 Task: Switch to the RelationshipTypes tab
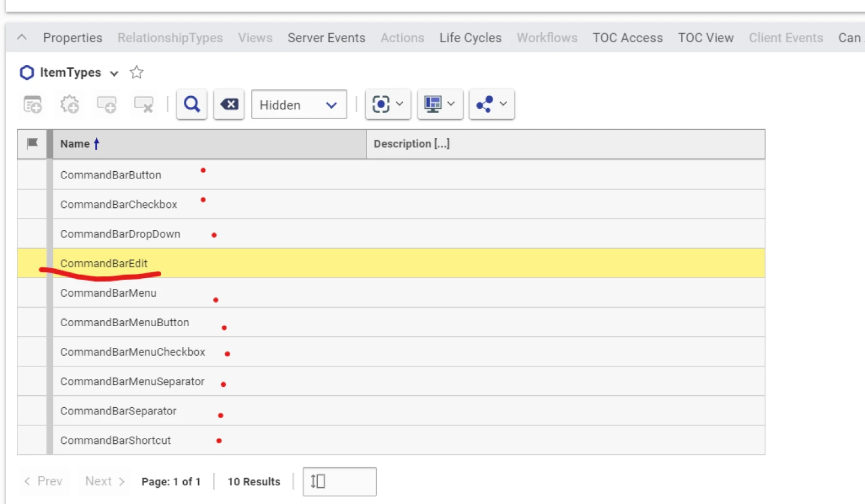pos(170,38)
